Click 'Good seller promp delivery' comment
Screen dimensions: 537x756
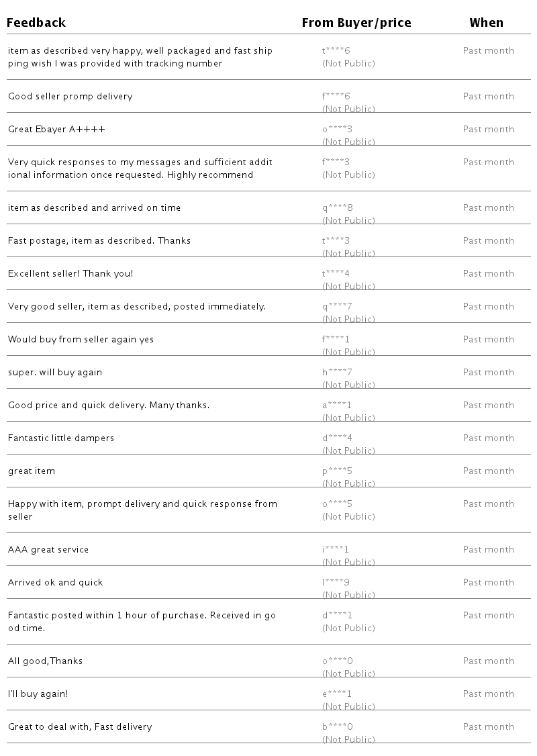(x=70, y=96)
